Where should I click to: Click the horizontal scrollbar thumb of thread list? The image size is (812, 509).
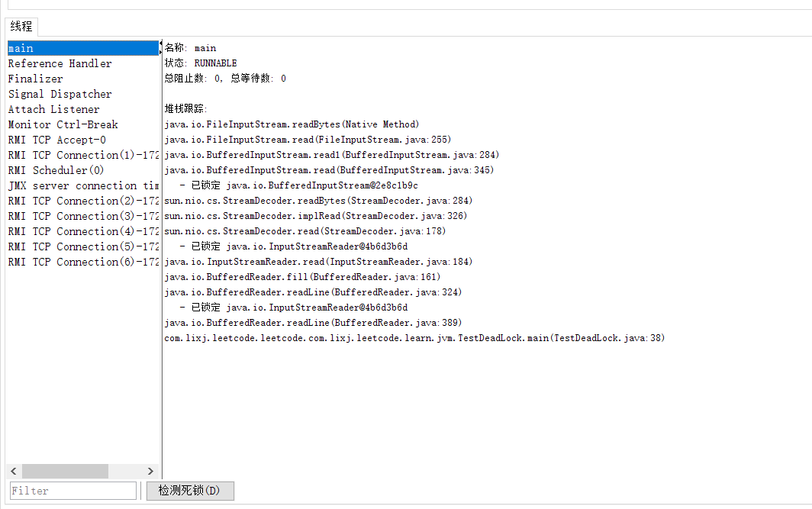[65, 471]
